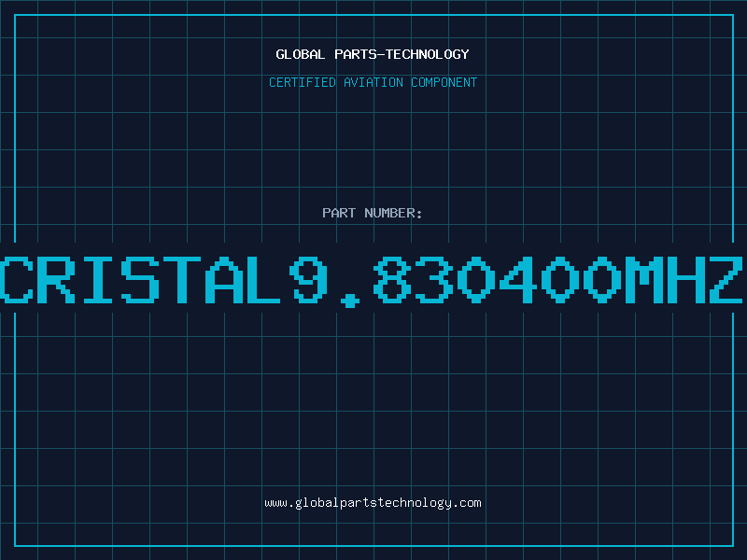Click the word CERTIFIED in the subtitle
This screenshot has height=560, width=747.
click(303, 82)
